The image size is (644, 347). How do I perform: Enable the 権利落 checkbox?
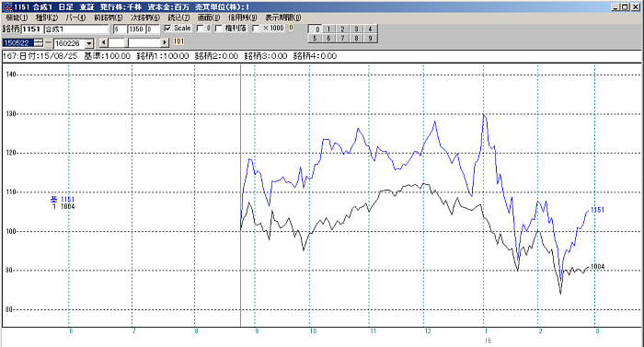(x=219, y=29)
